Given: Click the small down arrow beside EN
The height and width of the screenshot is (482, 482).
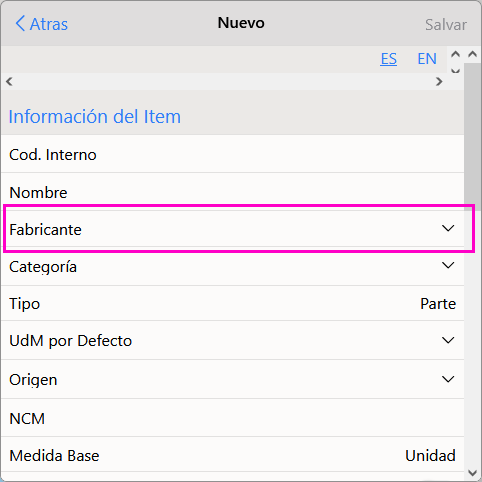Looking at the screenshot, I should tap(455, 70).
